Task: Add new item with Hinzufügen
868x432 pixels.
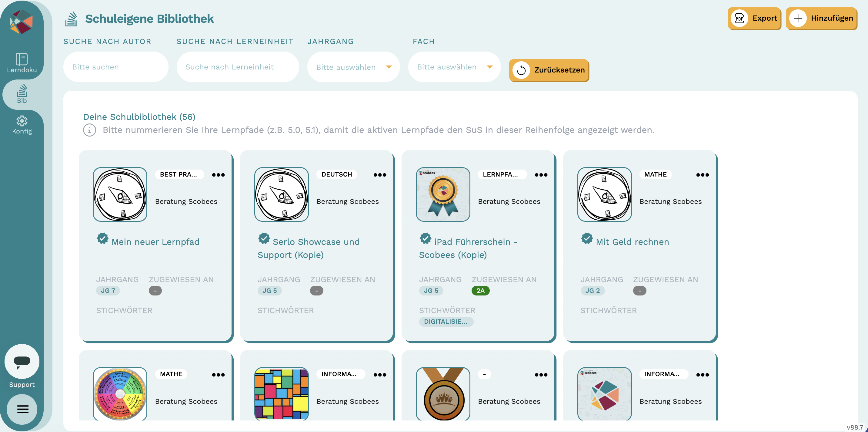Action: 821,18
